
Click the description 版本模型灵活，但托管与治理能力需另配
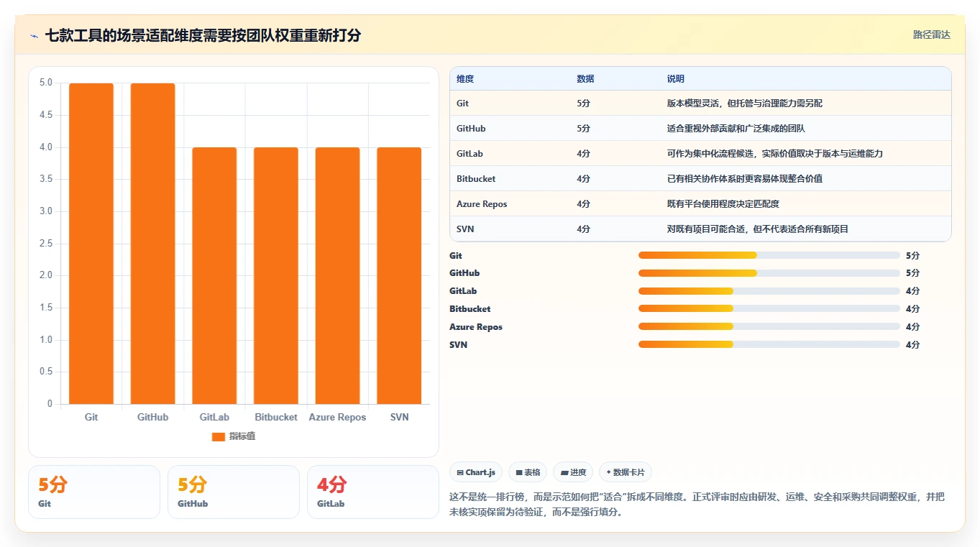[x=745, y=104]
